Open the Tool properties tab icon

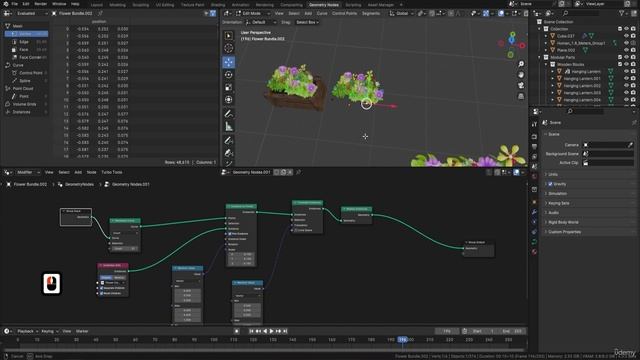(534, 124)
